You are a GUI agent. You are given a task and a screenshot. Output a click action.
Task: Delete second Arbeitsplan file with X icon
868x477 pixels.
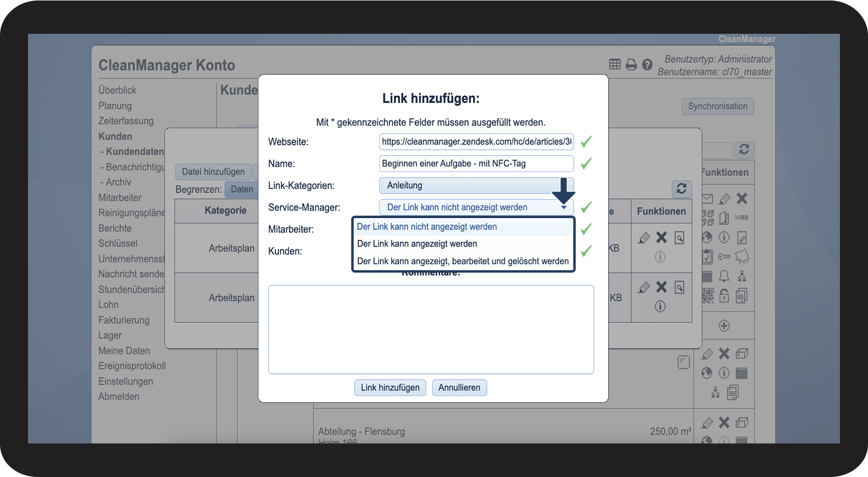[x=662, y=287]
